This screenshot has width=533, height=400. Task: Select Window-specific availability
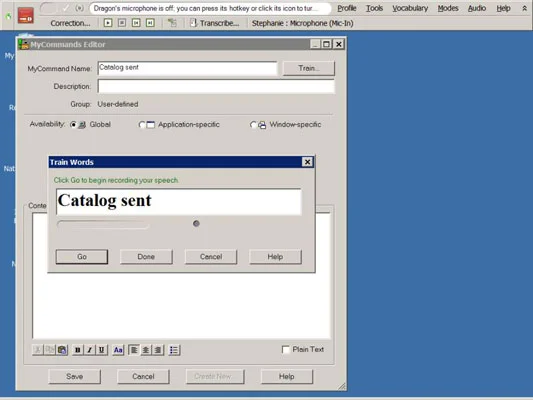(253, 125)
